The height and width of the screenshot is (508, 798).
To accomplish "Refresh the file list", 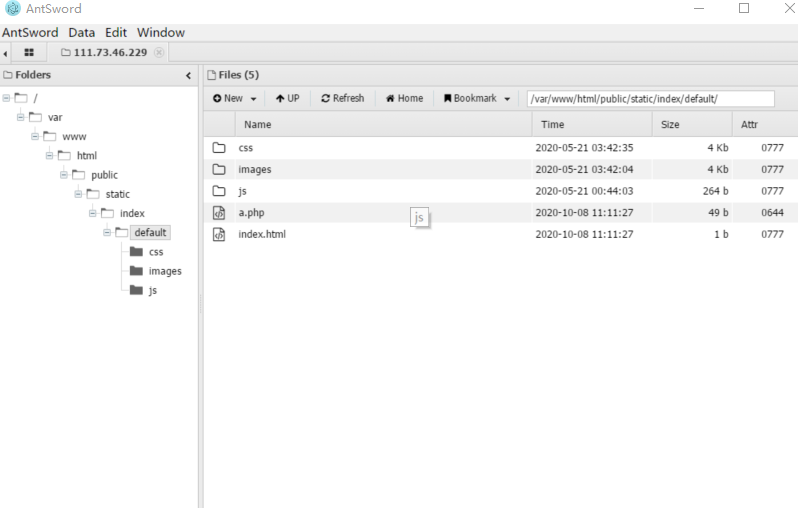I will pos(343,98).
